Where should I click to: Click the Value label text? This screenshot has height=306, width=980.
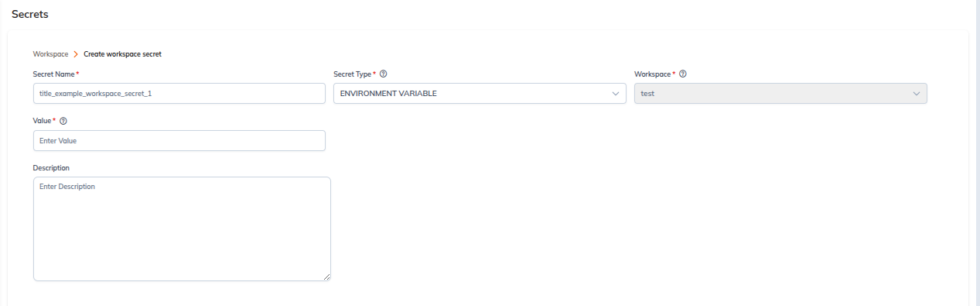point(42,121)
